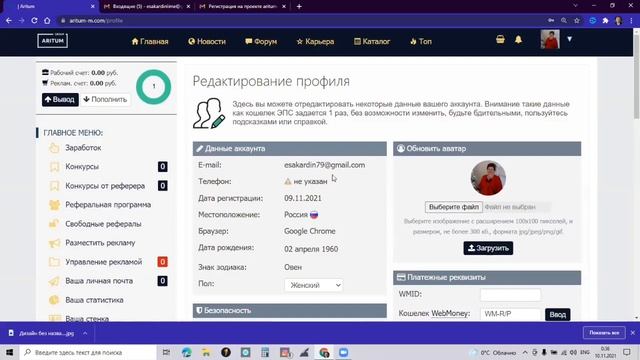This screenshot has width=640, height=360.
Task: Click the Свободные рефералы icon
Action: pos(54,224)
